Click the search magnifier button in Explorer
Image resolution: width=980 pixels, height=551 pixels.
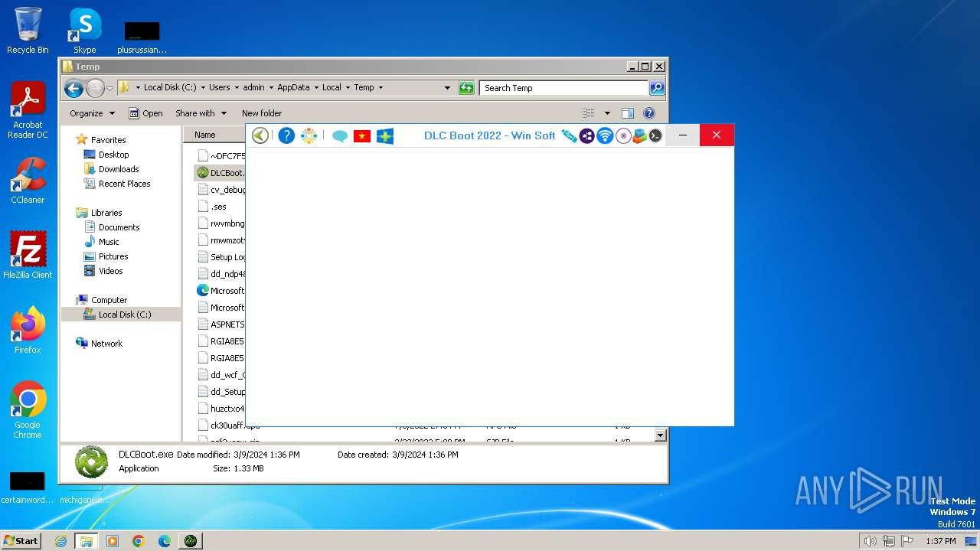(x=657, y=88)
